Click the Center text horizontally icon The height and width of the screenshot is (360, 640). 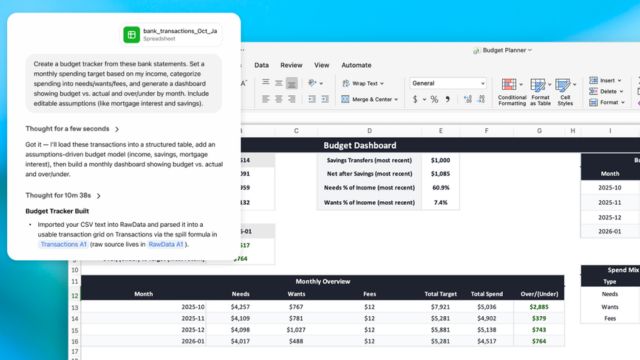coord(279,99)
